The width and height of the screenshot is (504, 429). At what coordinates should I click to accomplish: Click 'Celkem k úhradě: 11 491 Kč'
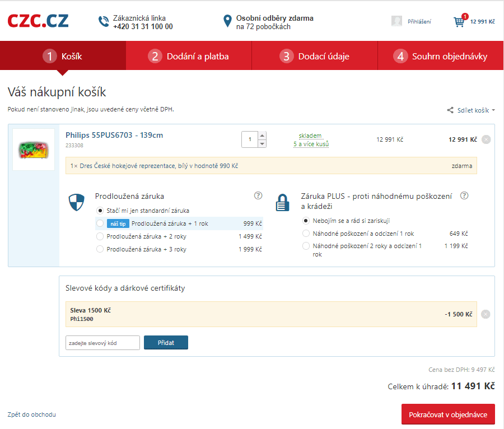(441, 386)
